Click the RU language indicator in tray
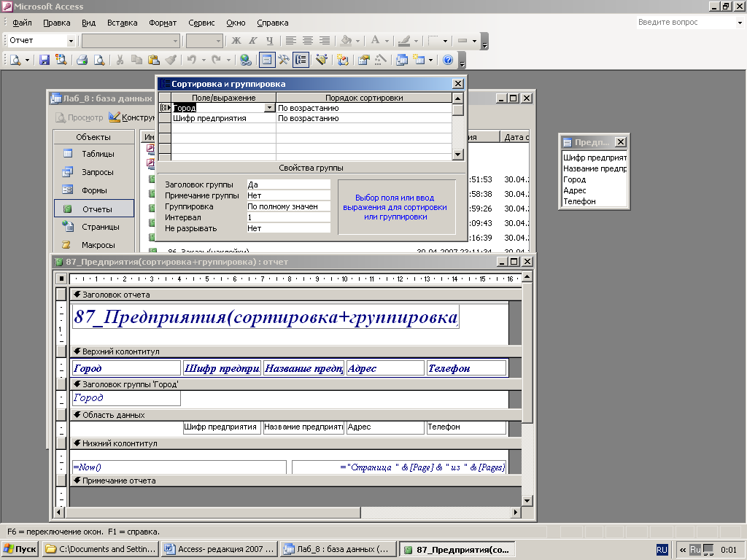The height and width of the screenshot is (560, 747). click(662, 550)
